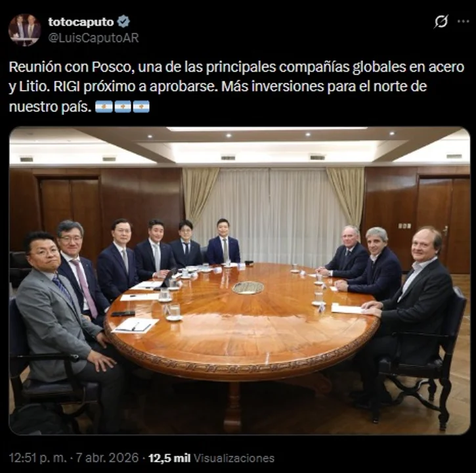Click the last Argentina flag emoji
This screenshot has height=473, width=476.
click(141, 107)
